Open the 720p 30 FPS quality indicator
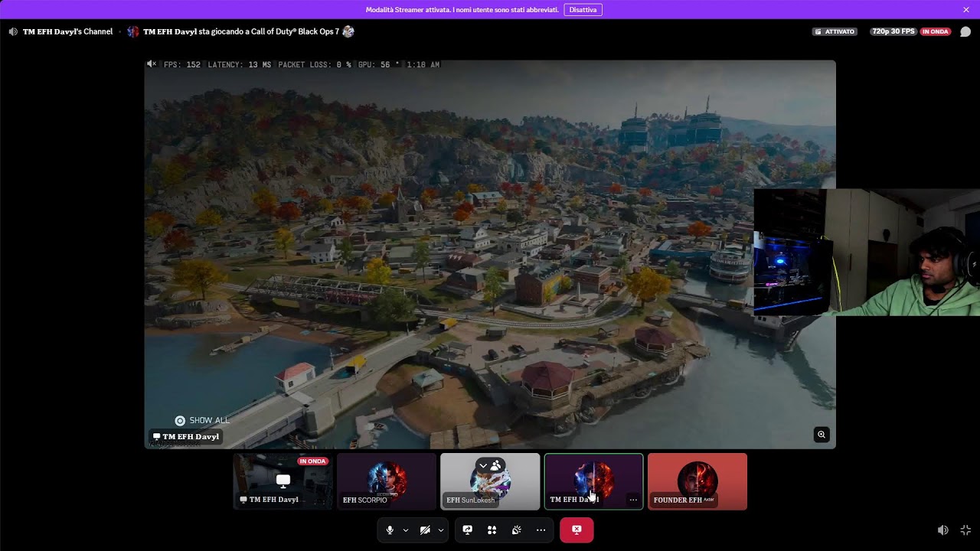This screenshot has width=980, height=551. click(x=893, y=31)
